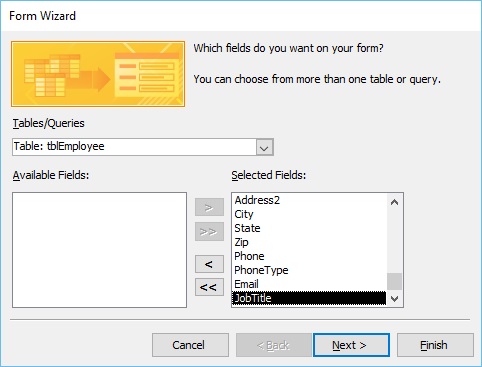Click the Finish button
This screenshot has height=367, width=482.
point(435,345)
